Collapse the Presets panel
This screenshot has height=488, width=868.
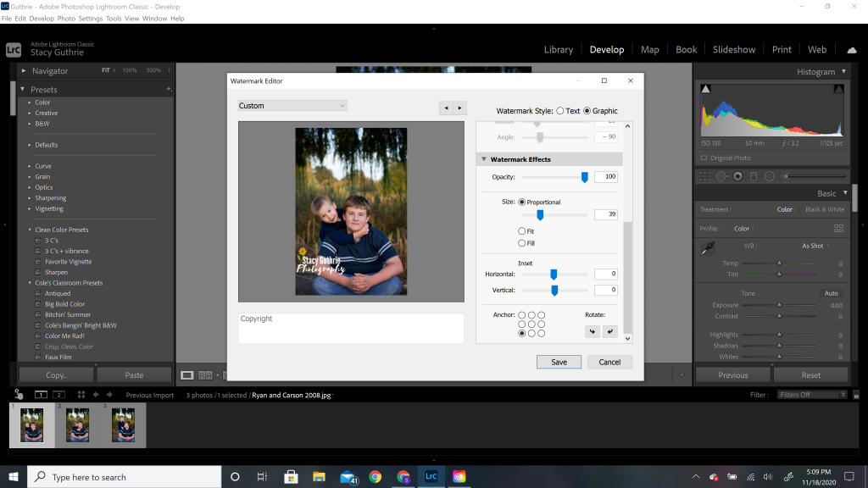pos(20,88)
